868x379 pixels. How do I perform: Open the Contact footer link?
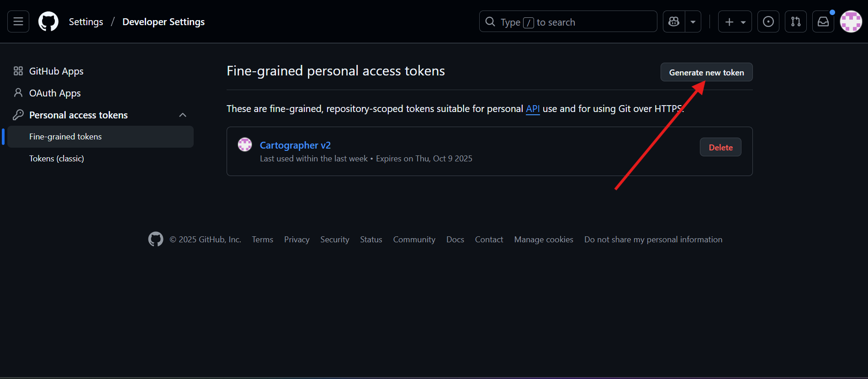tap(489, 240)
